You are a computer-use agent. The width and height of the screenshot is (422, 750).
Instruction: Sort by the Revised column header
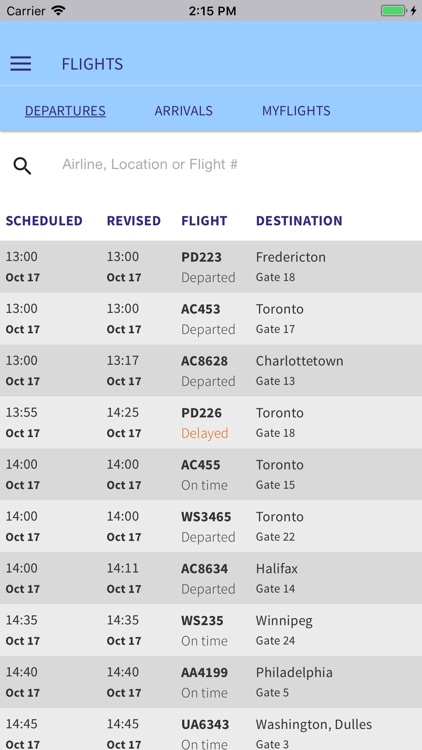133,221
